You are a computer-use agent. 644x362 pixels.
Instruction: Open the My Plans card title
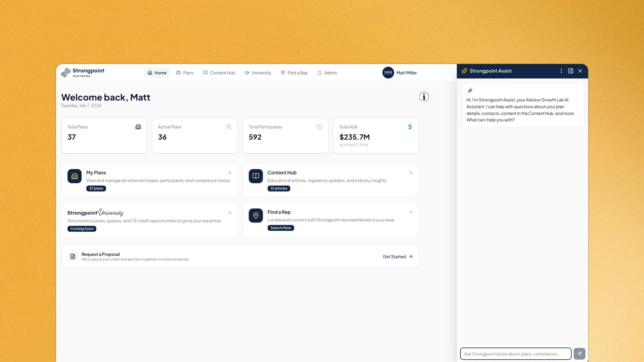pos(96,173)
